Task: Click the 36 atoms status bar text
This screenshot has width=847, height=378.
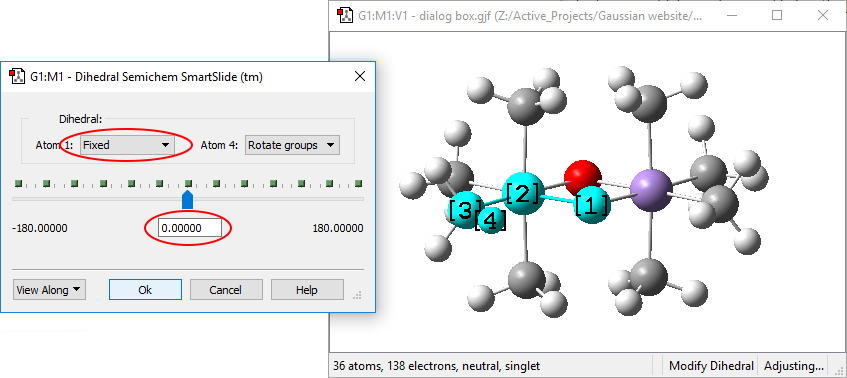Action: pyautogui.click(x=436, y=366)
